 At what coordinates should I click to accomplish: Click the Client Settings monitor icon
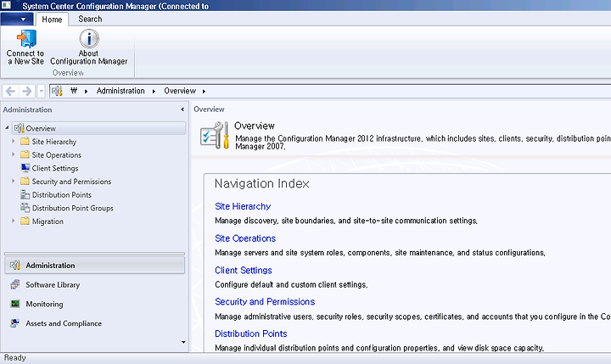coord(25,168)
